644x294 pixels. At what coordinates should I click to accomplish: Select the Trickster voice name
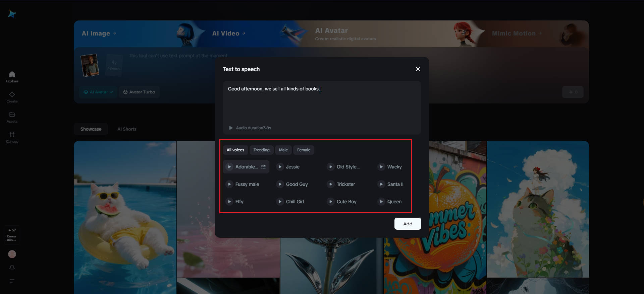click(x=346, y=184)
